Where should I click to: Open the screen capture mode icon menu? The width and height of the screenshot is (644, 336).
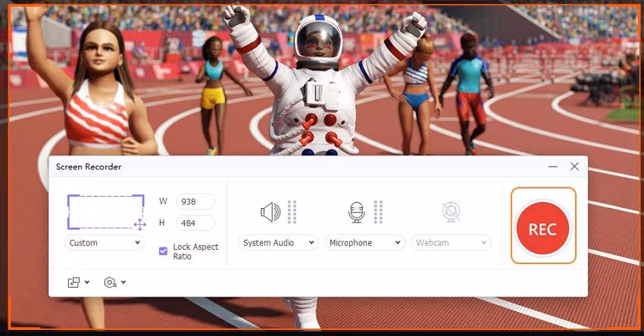(73, 282)
